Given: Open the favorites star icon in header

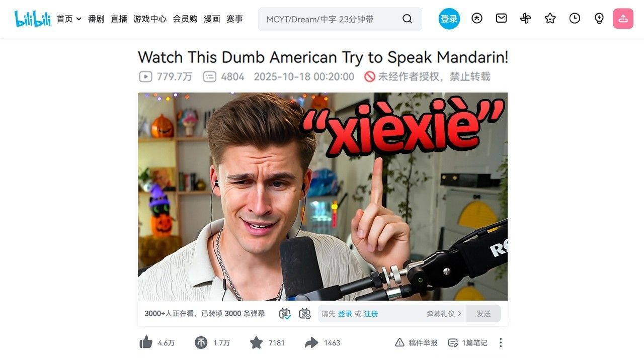Looking at the screenshot, I should coord(550,19).
